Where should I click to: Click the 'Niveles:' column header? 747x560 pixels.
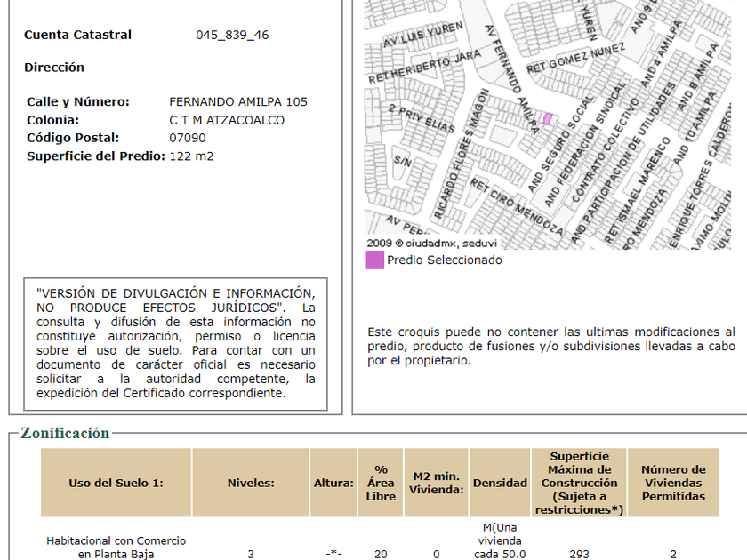click(251, 483)
